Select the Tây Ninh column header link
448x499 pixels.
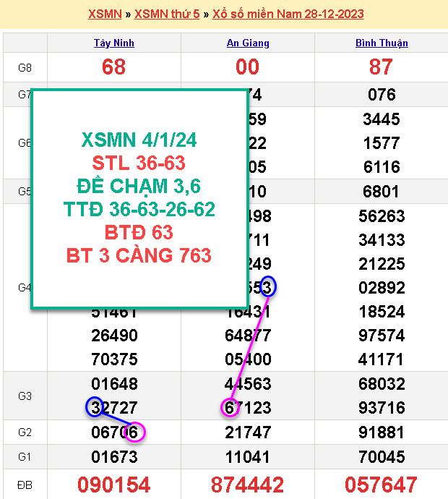coord(114,43)
